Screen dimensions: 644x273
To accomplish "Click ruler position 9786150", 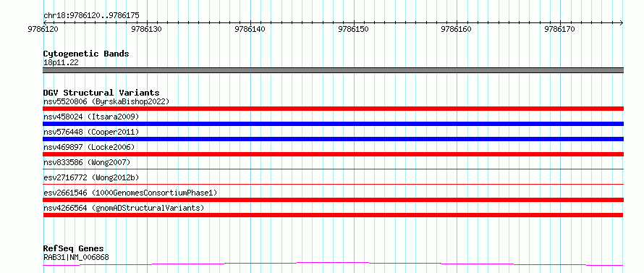I will click(354, 29).
